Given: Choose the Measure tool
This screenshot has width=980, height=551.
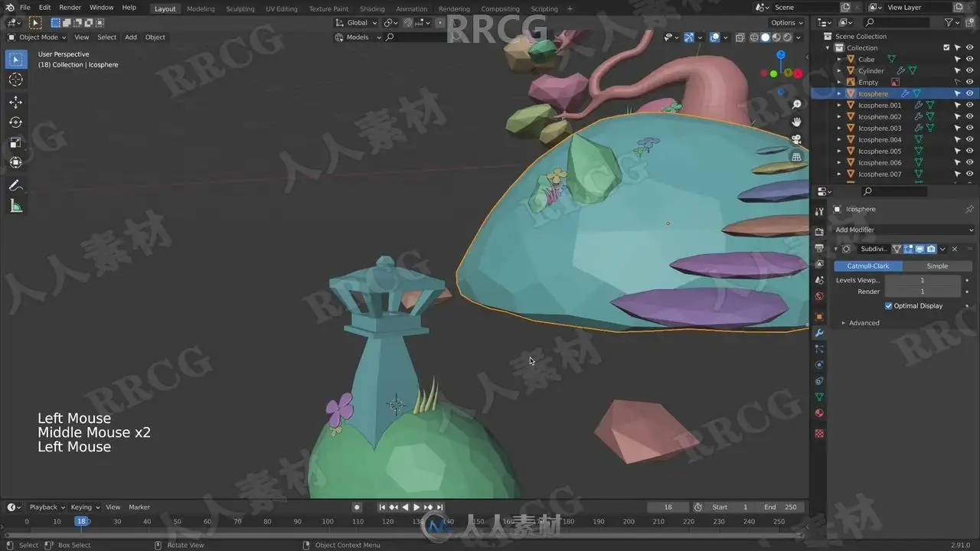Looking at the screenshot, I should (x=16, y=206).
